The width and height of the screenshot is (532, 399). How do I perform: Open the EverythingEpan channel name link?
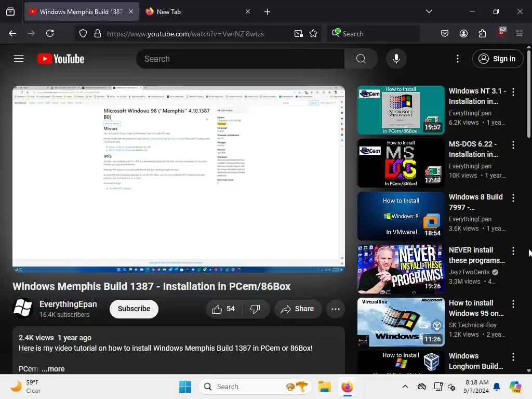click(68, 304)
